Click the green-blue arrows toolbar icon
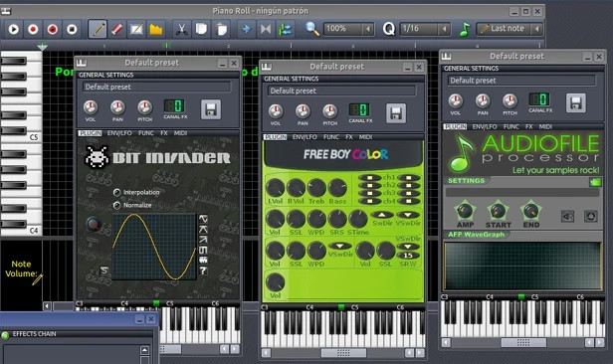 pyautogui.click(x=285, y=29)
